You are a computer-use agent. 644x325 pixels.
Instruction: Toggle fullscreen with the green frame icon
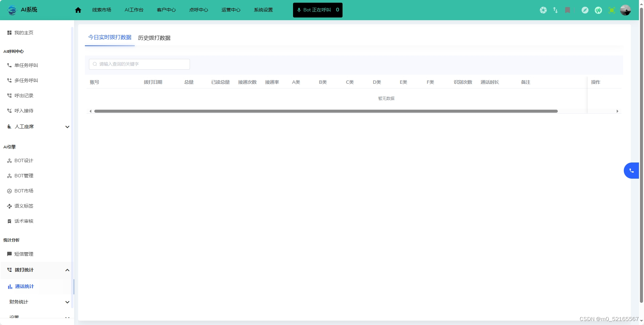[x=612, y=10]
